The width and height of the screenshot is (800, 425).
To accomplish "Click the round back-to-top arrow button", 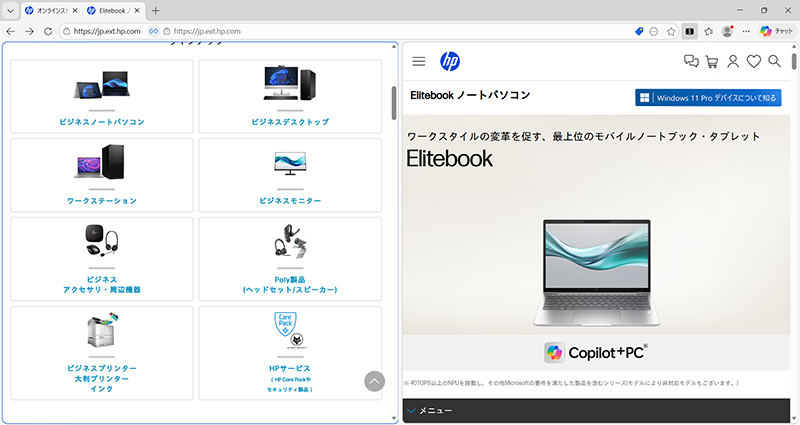I will [374, 381].
